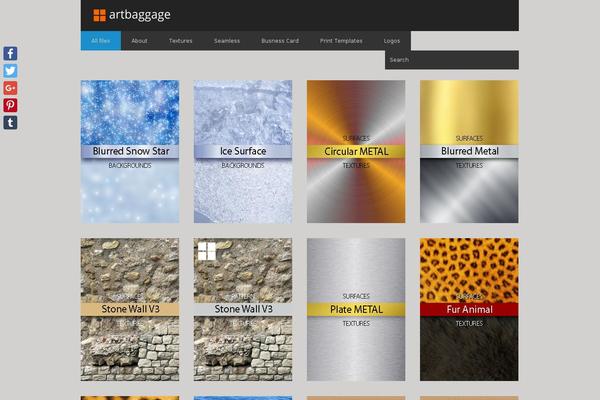Image resolution: width=600 pixels, height=400 pixels.
Task: Click SURFACES label above Circular METAL
Action: point(356,138)
